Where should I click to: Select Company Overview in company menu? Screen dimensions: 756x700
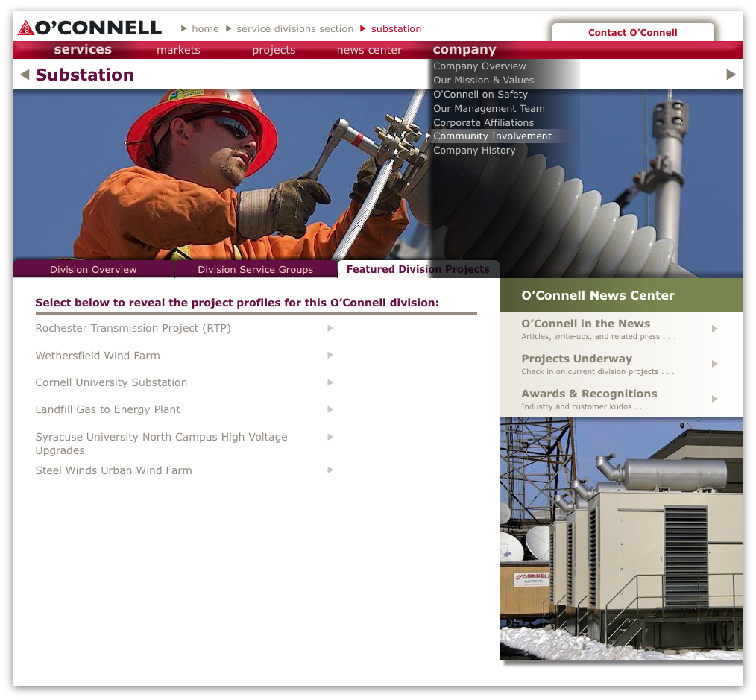tap(479, 66)
